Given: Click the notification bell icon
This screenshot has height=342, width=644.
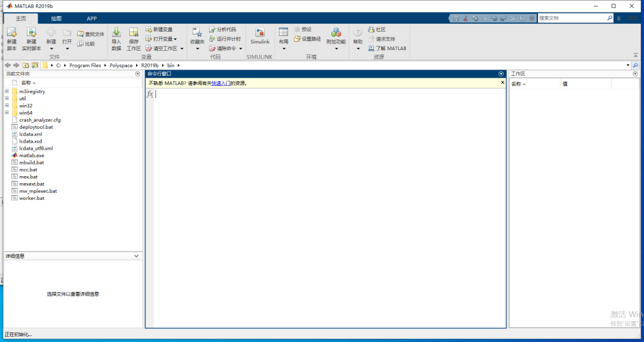Looking at the screenshot, I should [618, 19].
